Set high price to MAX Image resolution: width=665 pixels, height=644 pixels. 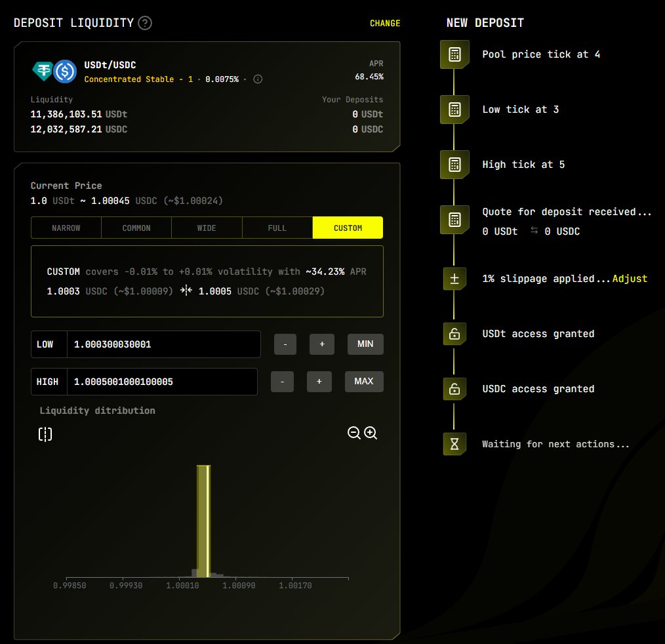[364, 382]
